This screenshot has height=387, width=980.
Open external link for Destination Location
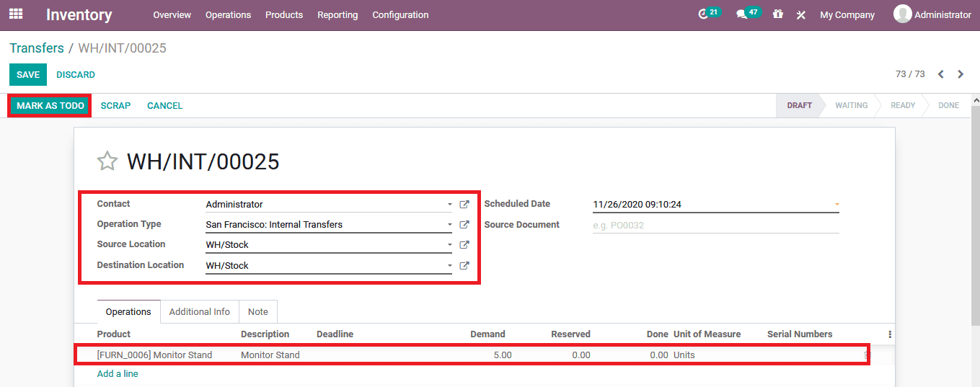point(464,266)
